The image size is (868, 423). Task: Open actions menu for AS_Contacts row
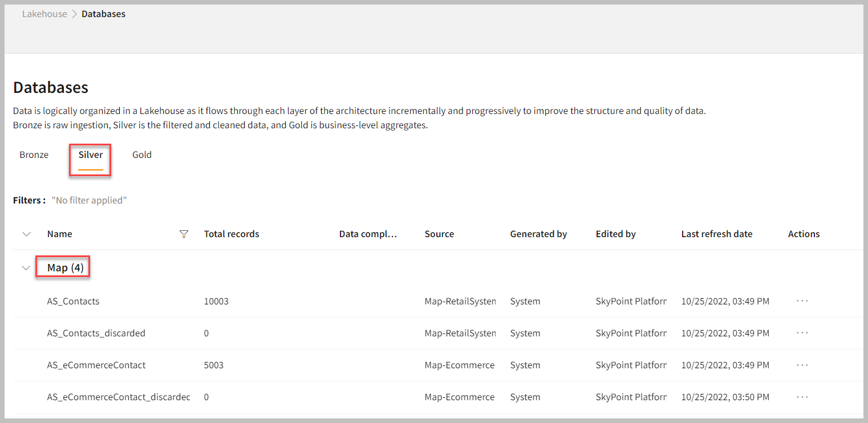(x=802, y=301)
